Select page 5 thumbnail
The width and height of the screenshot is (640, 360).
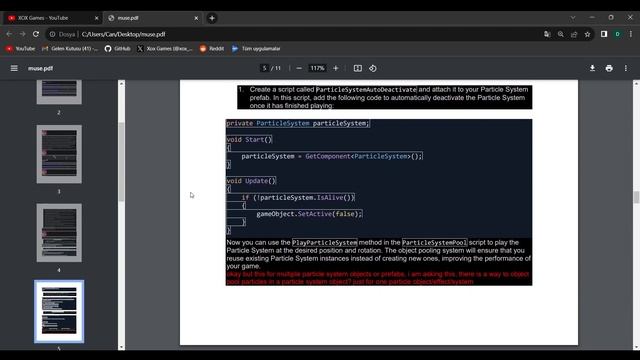(x=59, y=311)
